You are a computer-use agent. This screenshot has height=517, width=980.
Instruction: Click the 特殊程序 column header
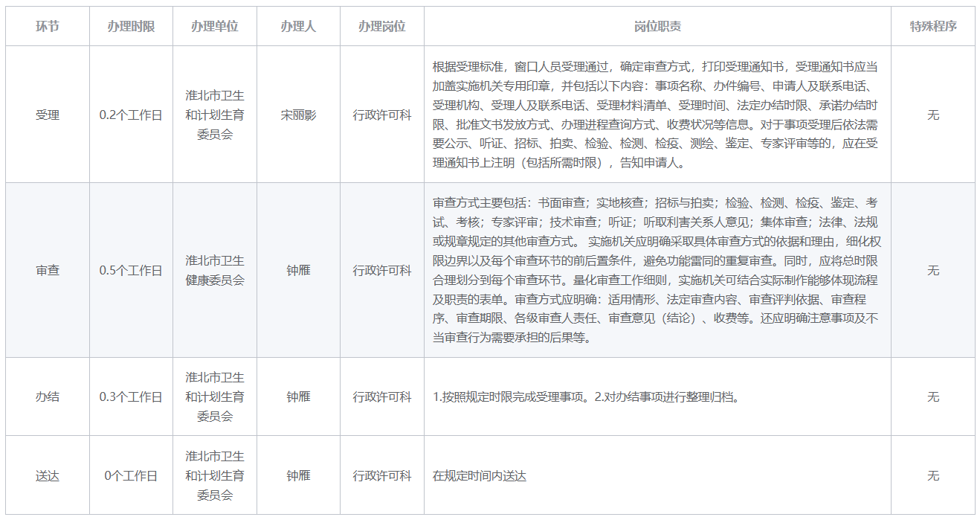coord(933,26)
